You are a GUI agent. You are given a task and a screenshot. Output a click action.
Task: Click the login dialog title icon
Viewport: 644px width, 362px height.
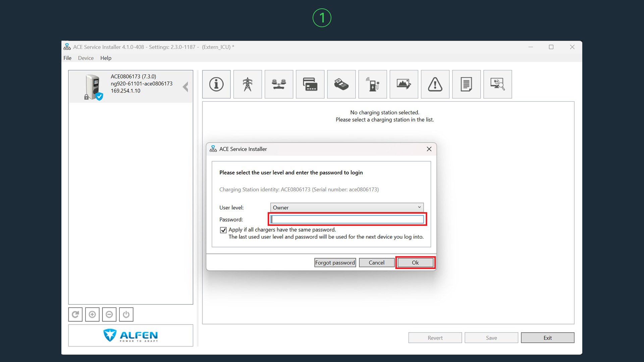[x=213, y=149]
